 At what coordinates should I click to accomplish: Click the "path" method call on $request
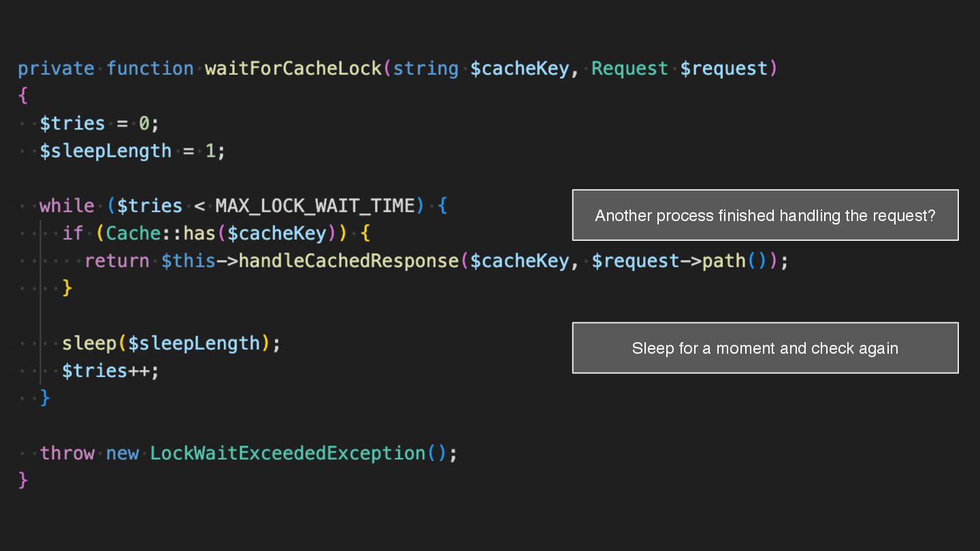(725, 261)
